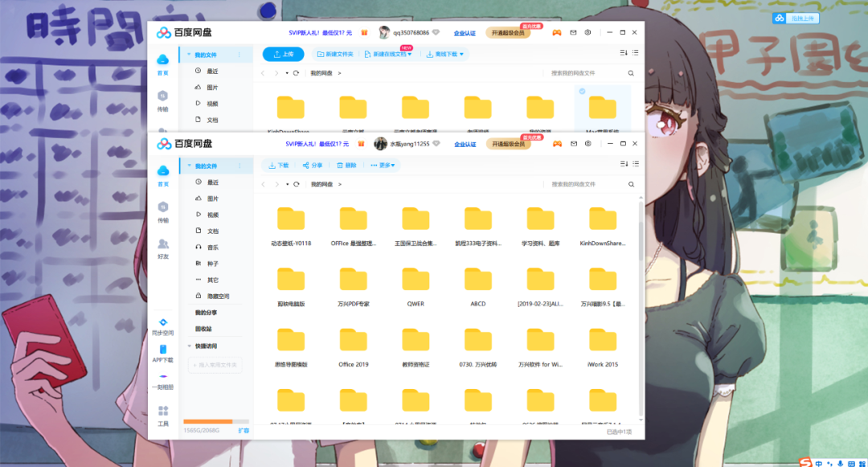
Task: Click 传输 transfer icon in back window
Action: coord(162,96)
